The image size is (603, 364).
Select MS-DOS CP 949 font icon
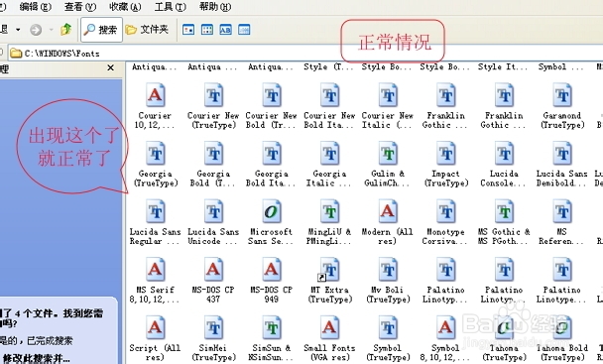(272, 269)
